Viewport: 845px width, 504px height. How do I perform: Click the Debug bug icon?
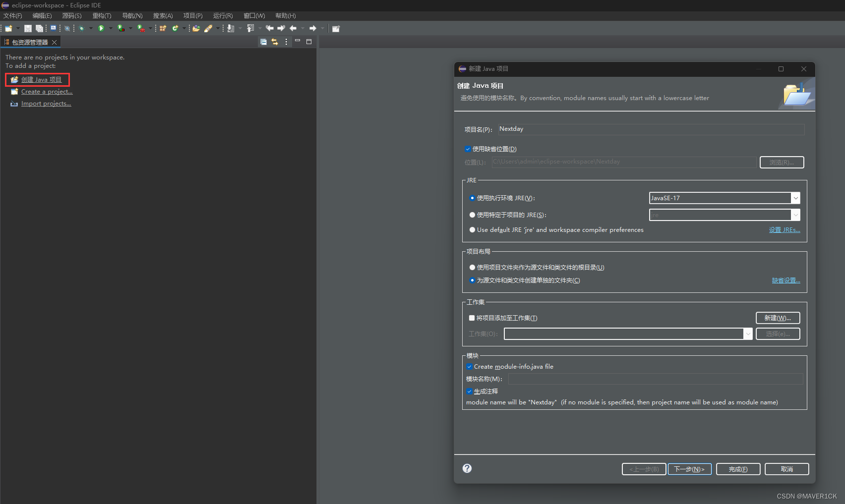(x=82, y=28)
